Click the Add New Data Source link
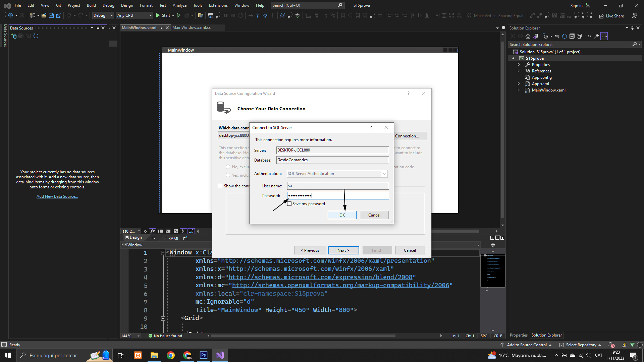 point(57,196)
